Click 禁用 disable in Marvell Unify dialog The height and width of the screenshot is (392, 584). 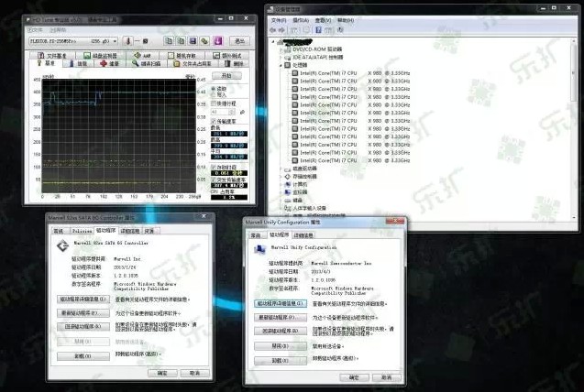click(x=281, y=346)
